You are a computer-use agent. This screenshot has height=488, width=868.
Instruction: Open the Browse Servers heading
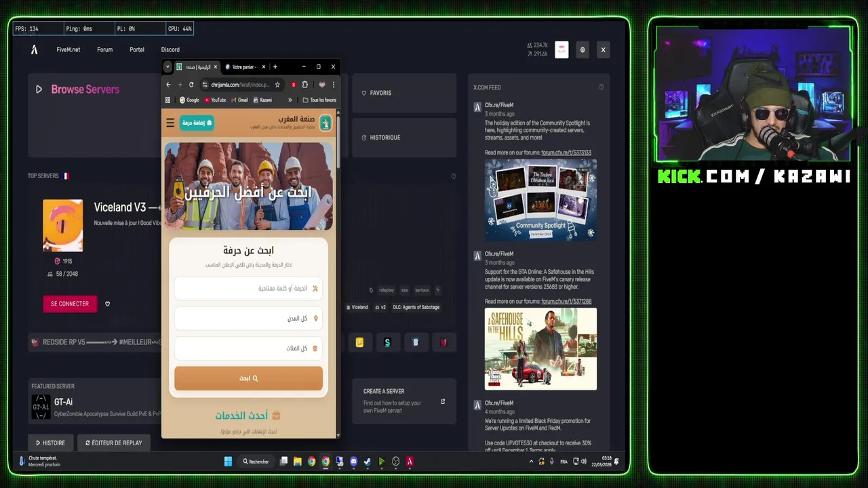tap(85, 89)
